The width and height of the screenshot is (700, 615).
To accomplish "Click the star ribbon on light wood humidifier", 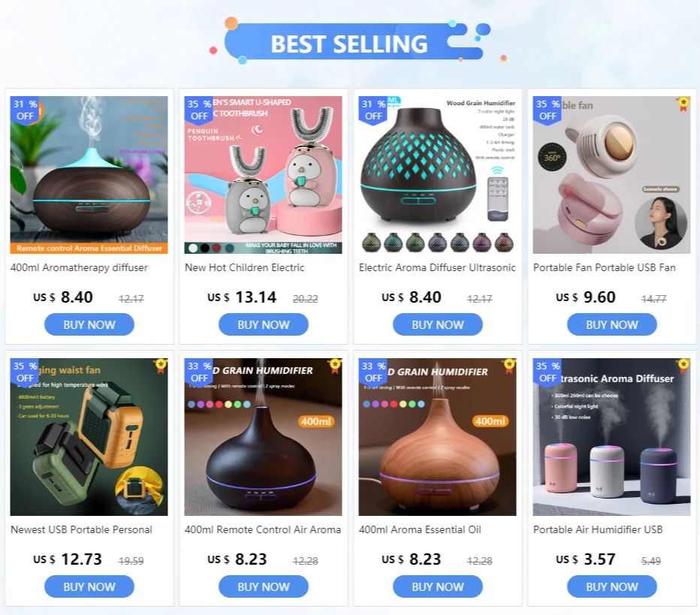I will click(509, 366).
